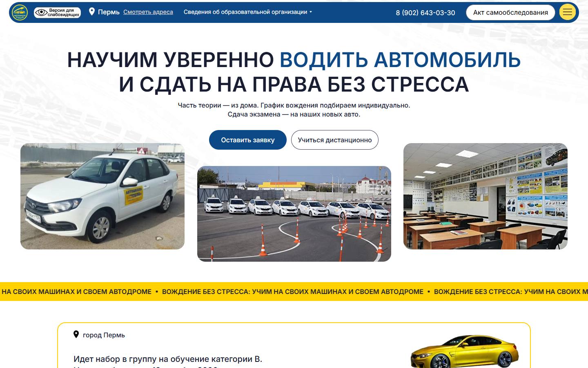Open the yellow hamburger menu
This screenshot has height=368, width=588.
click(567, 12)
